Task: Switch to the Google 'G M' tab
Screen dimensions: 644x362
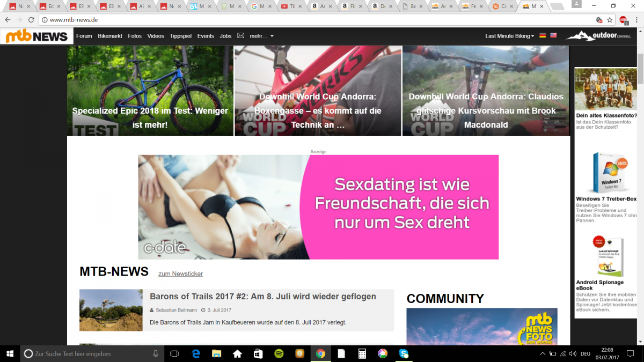Action: point(262,6)
